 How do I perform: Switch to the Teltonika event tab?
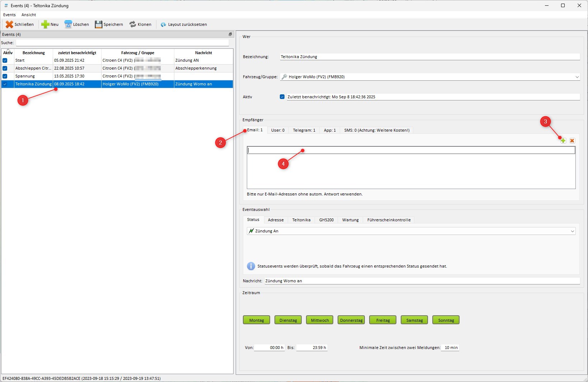(301, 220)
